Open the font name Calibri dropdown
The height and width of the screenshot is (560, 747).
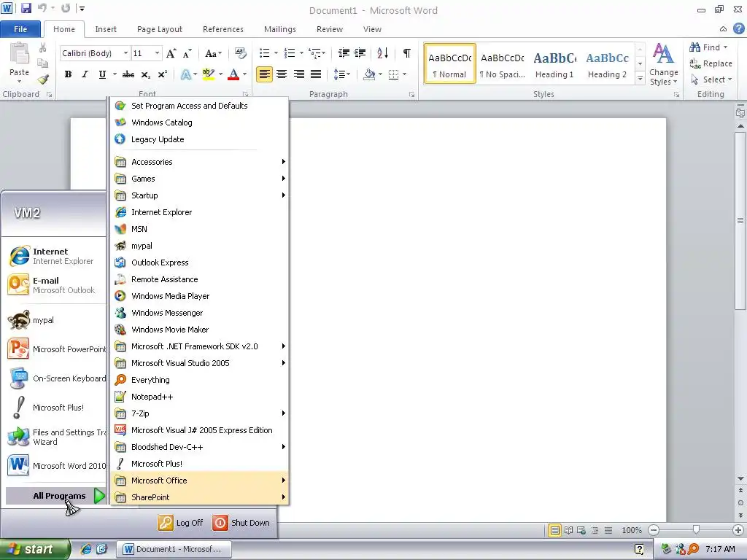point(125,53)
